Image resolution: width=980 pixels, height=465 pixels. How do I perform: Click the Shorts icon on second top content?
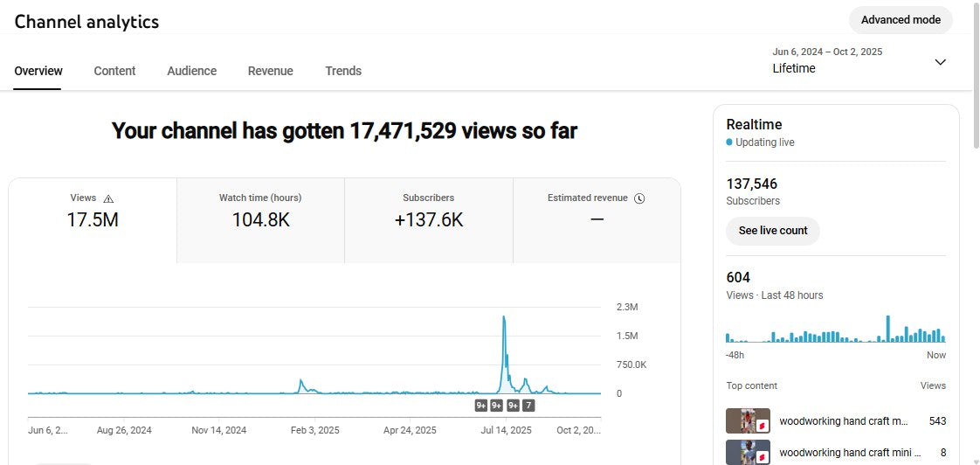tap(761, 455)
